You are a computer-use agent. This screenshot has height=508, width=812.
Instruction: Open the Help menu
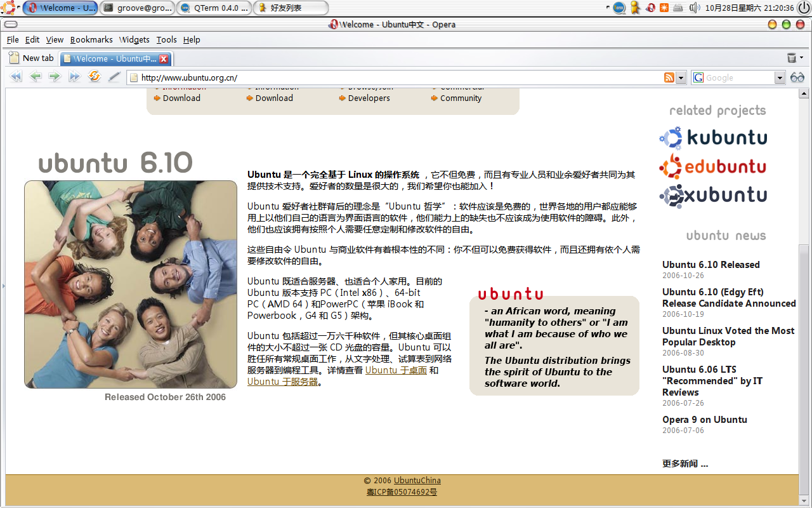[x=192, y=39]
